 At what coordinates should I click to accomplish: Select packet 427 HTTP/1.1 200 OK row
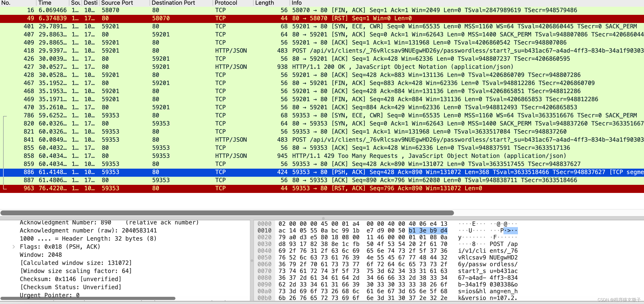322,67
